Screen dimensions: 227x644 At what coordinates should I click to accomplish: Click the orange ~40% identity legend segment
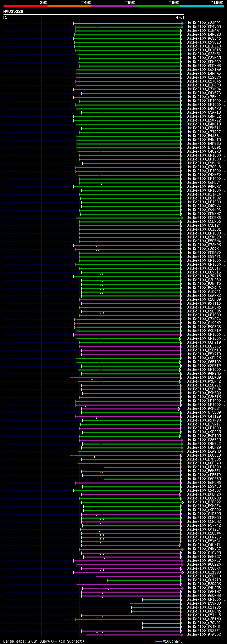69,6
